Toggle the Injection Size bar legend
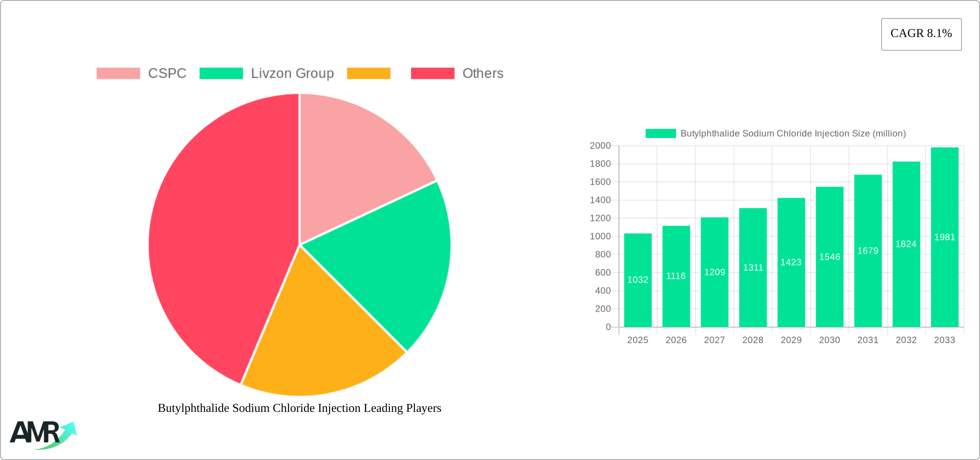The height and width of the screenshot is (460, 980). 775,134
